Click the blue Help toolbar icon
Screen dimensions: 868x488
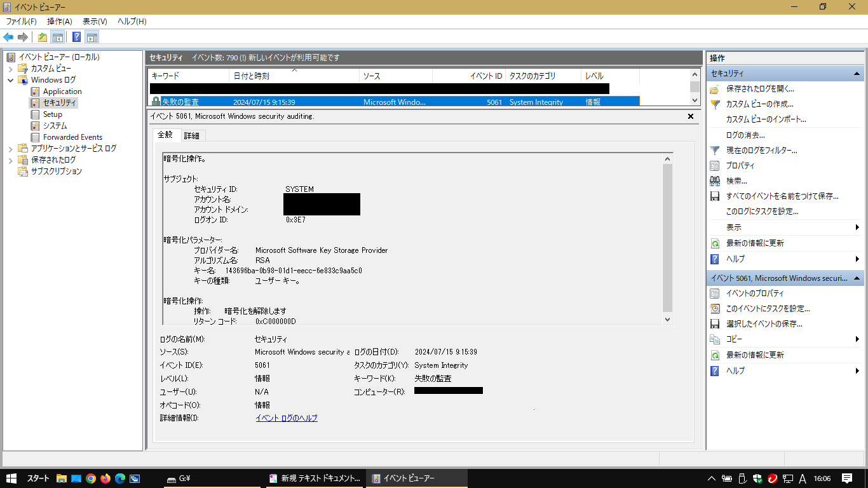pos(76,37)
